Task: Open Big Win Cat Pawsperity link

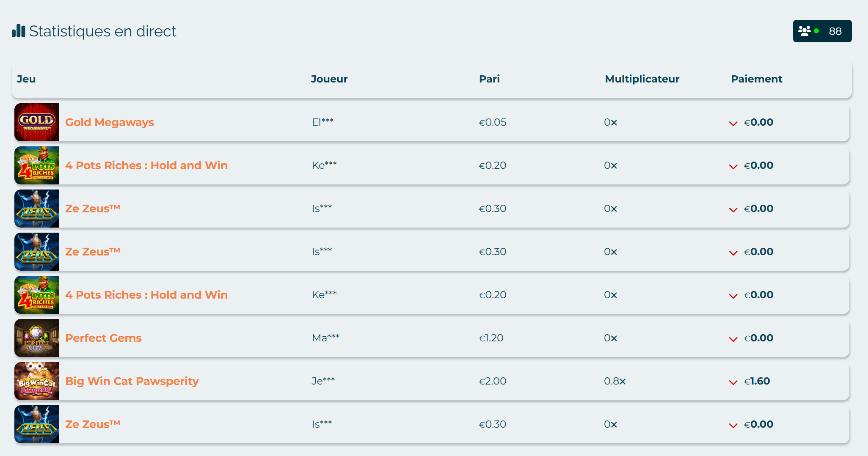Action: click(x=132, y=381)
